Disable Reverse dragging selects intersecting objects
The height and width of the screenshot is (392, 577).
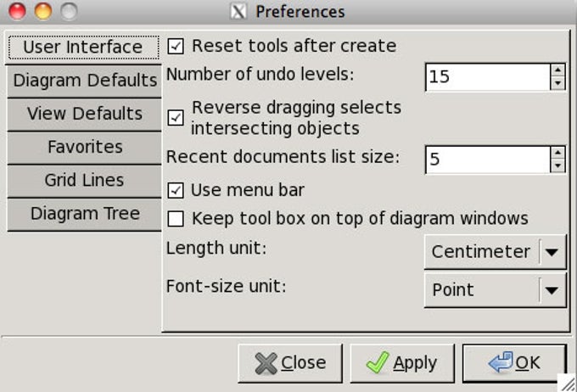(x=176, y=118)
